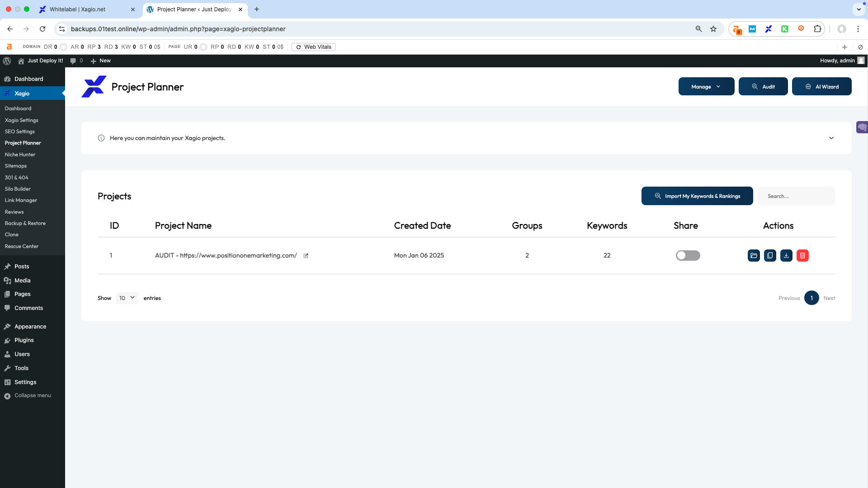Launch the AI Wizard button
The height and width of the screenshot is (488, 868).
click(x=821, y=86)
